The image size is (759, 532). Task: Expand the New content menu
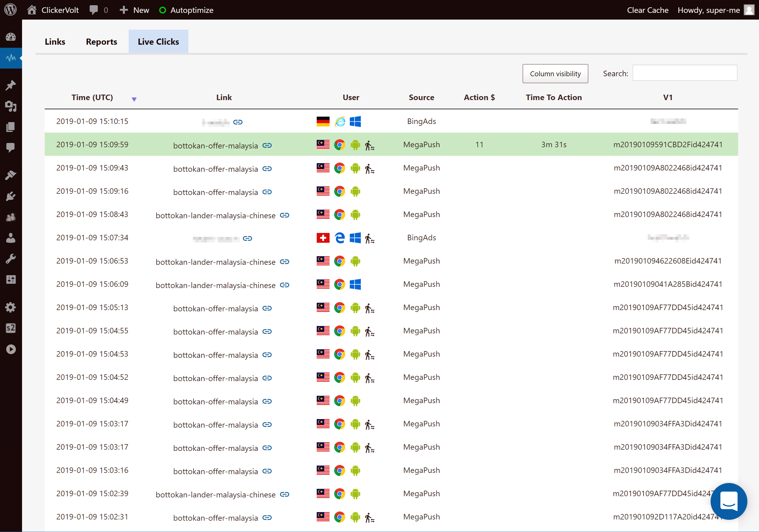coord(134,10)
